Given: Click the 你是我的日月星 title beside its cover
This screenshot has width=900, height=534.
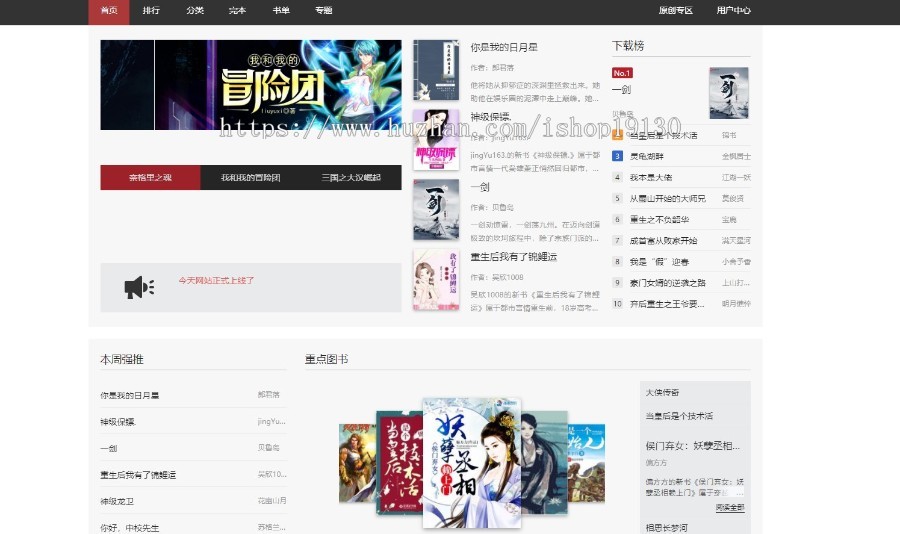Looking at the screenshot, I should [x=504, y=47].
